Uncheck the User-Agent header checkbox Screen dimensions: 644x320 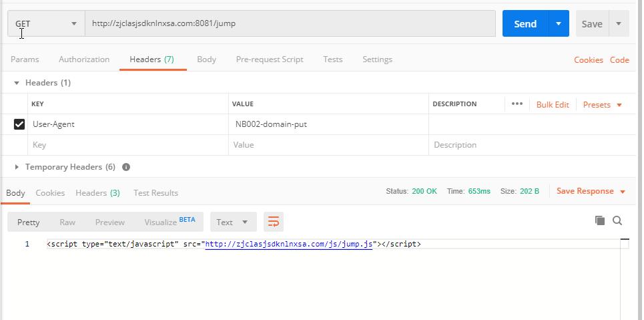click(19, 124)
